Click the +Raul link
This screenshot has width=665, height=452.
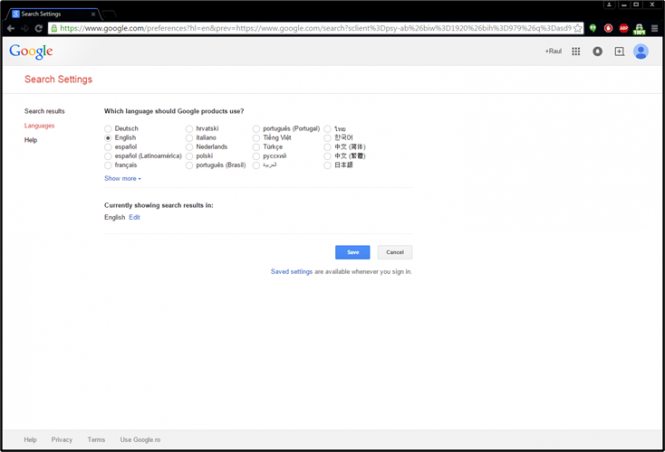tap(553, 51)
